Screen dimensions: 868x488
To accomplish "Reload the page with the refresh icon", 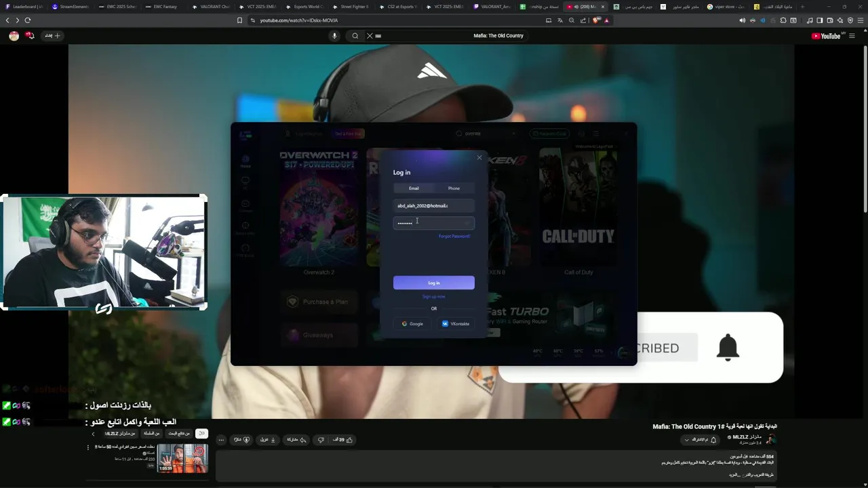I will [x=28, y=20].
